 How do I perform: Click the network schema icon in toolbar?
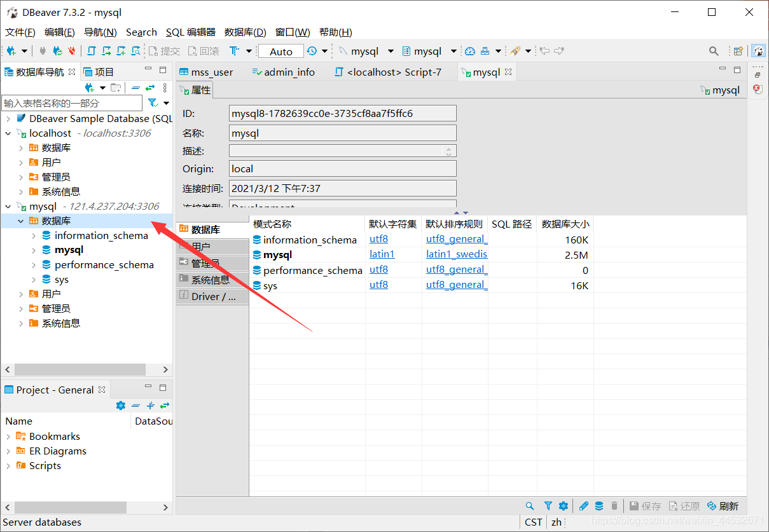(485, 51)
